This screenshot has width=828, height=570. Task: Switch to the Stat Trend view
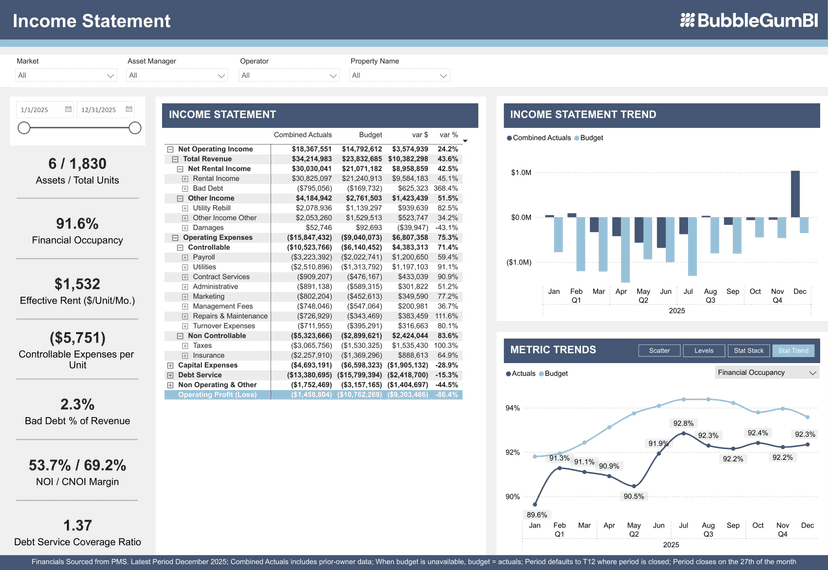tap(793, 351)
